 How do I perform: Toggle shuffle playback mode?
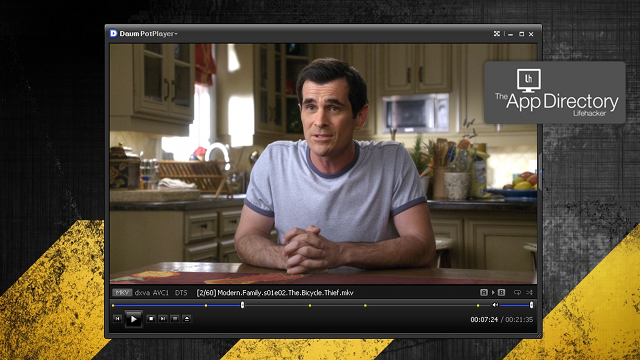[x=529, y=292]
